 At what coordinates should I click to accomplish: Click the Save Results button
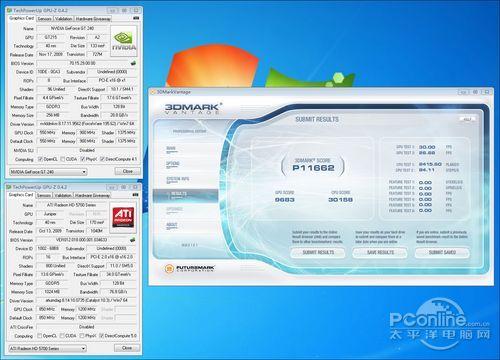[x=380, y=252]
